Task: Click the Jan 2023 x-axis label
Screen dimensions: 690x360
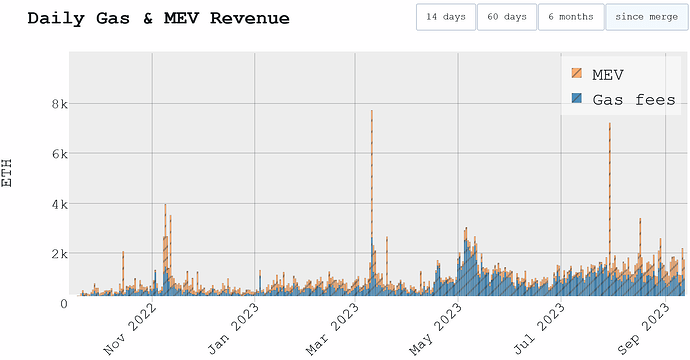Action: (x=233, y=329)
